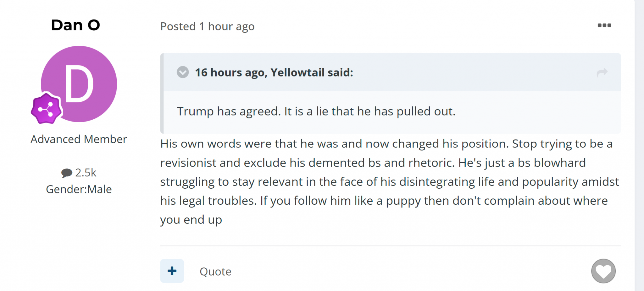The image size is (644, 291).
Task: Click the Posted 1 hour ago timestamp
Action: pos(207,26)
